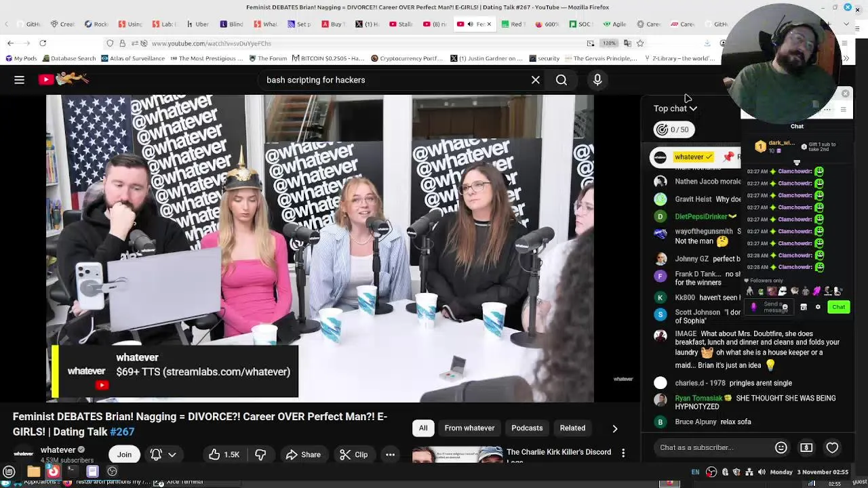Switch to the 'Agile' browser tab

tap(614, 24)
